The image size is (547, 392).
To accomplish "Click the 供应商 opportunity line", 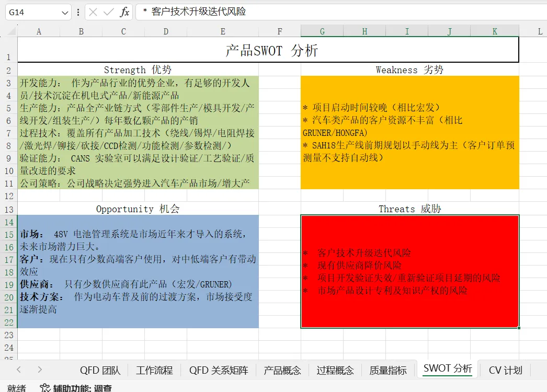I will [126, 284].
